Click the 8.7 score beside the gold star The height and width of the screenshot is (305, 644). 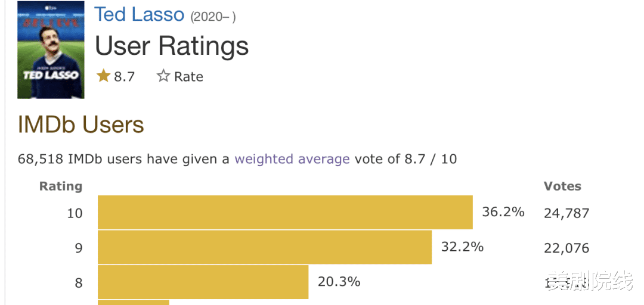124,76
